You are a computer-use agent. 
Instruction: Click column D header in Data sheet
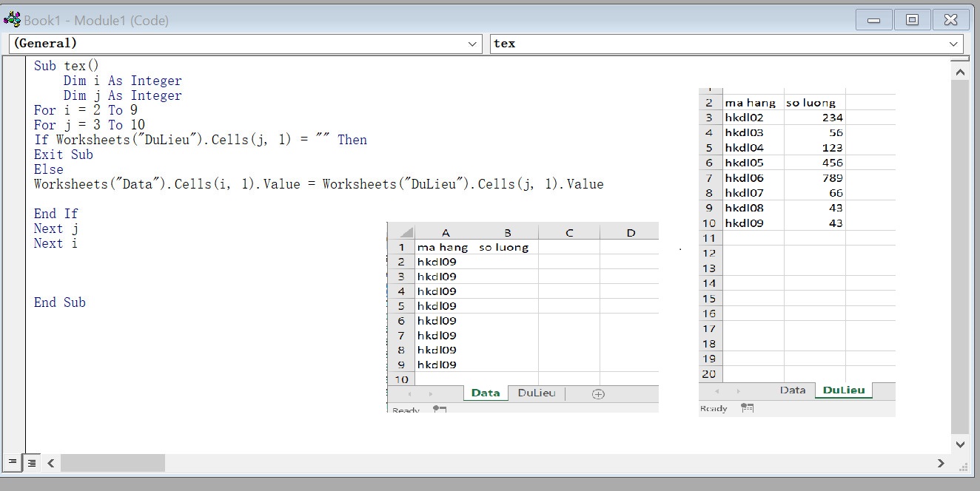(630, 232)
